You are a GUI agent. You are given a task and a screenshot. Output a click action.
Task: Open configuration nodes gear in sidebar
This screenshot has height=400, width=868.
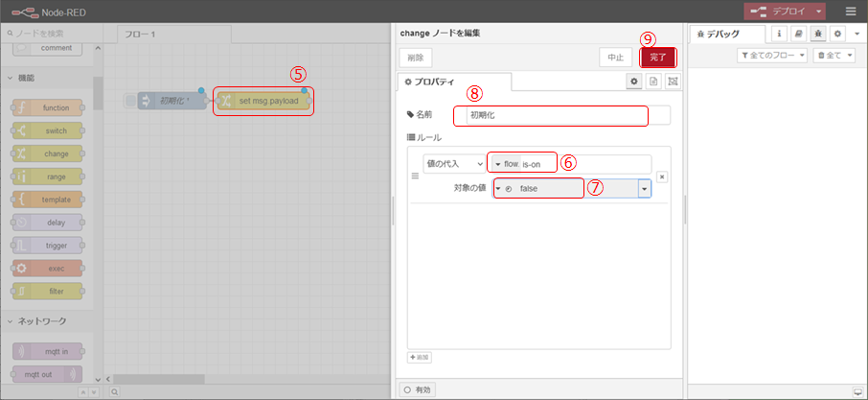pyautogui.click(x=836, y=34)
